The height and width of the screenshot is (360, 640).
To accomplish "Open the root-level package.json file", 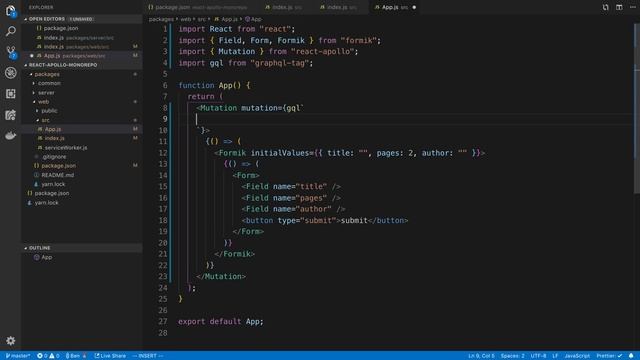I will tap(82, 193).
